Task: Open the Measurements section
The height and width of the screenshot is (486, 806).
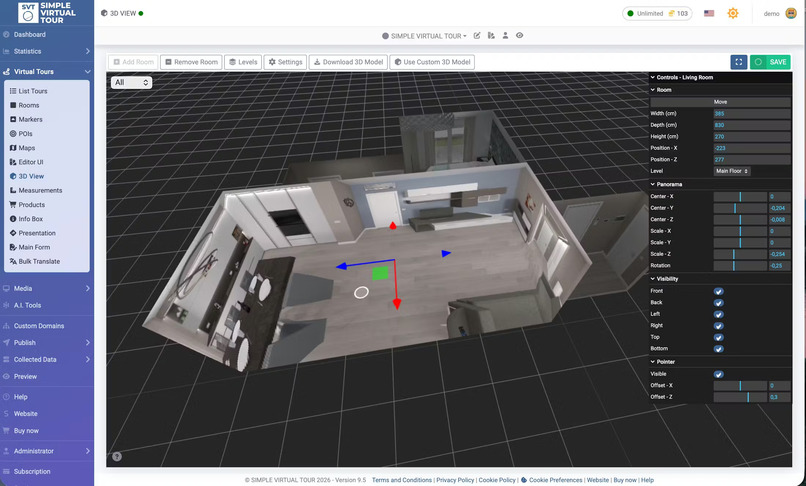Action: [x=40, y=190]
